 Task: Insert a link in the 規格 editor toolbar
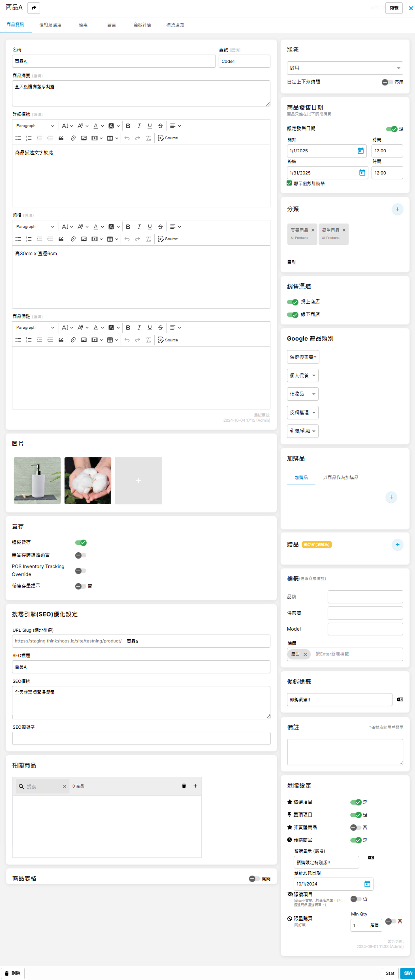[73, 239]
